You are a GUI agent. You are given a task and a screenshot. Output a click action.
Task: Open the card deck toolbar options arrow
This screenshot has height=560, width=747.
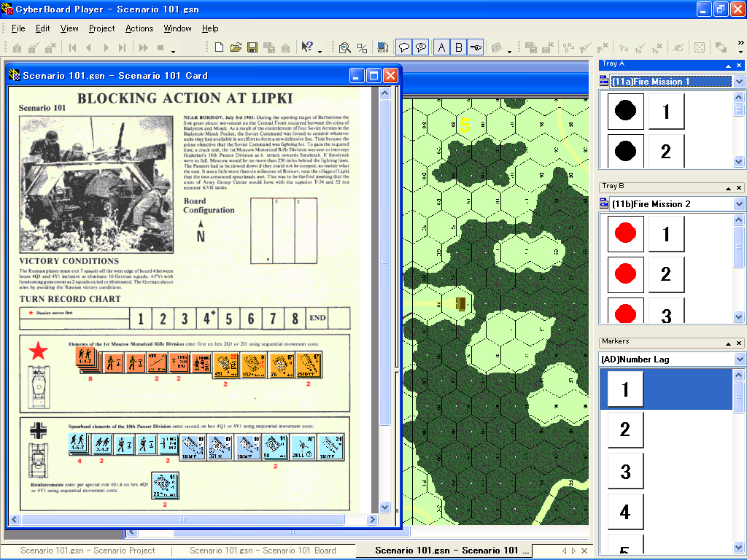pos(509,51)
